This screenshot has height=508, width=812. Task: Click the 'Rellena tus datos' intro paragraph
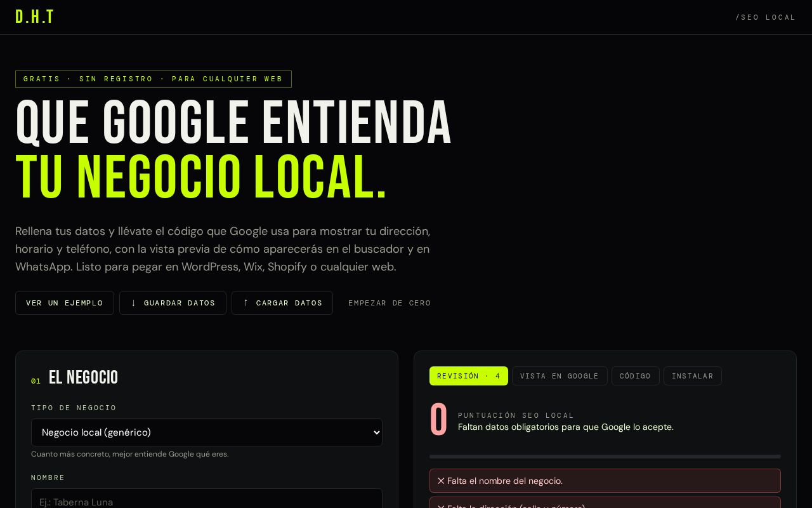coord(223,249)
